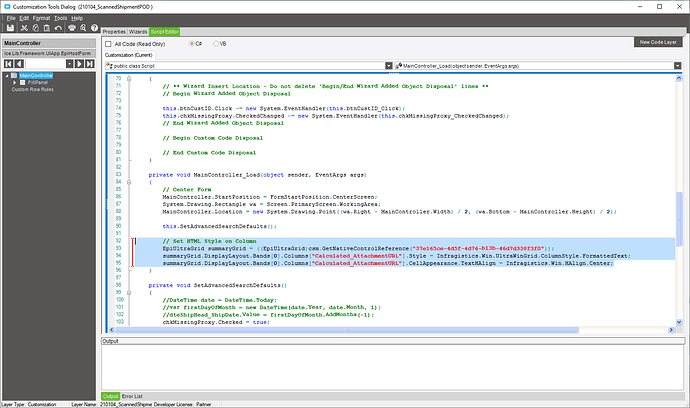This screenshot has height=408, width=690.
Task: Go to next record navigation arrow
Action: 79,64
